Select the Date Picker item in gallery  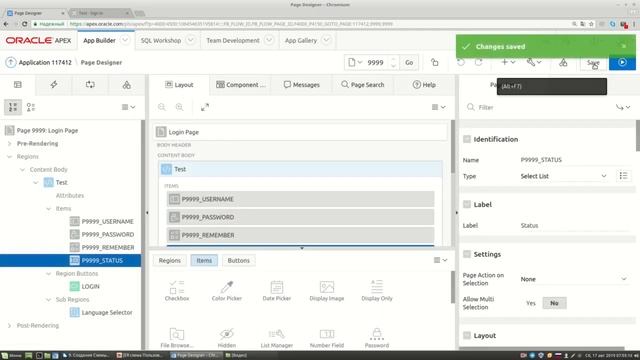point(277,291)
